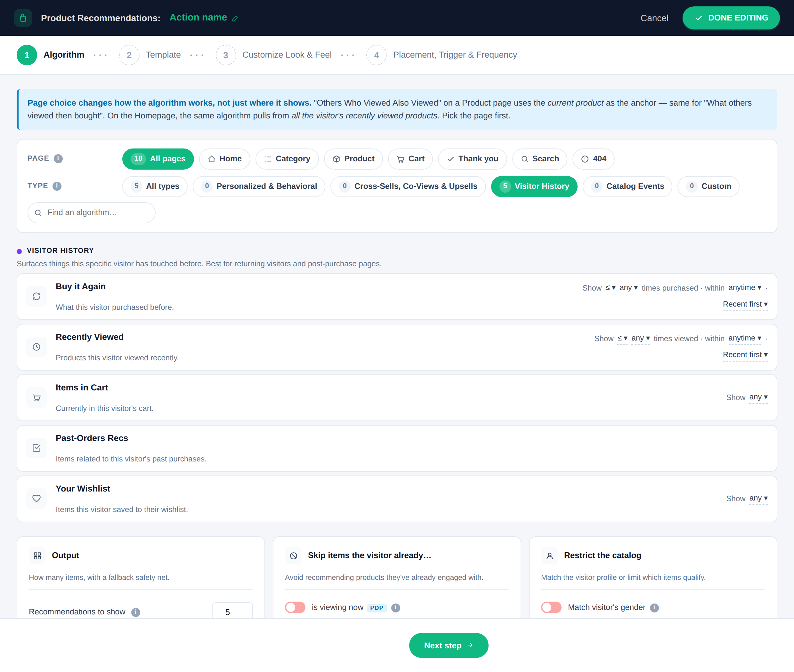Open the PAGE info tooltip icon

pyautogui.click(x=58, y=158)
